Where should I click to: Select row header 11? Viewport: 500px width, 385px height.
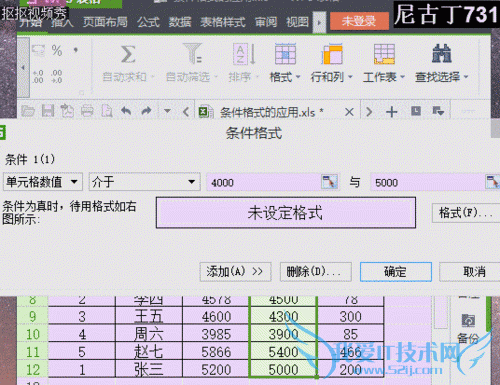[x=33, y=352]
